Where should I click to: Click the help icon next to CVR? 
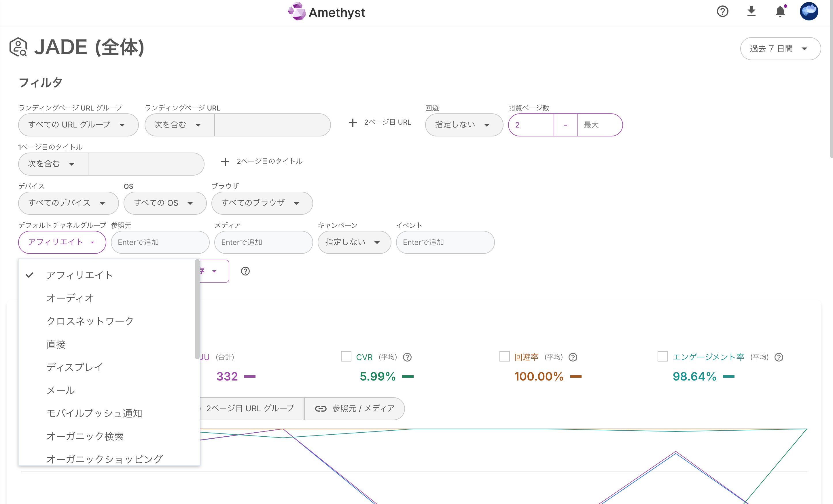[407, 357]
